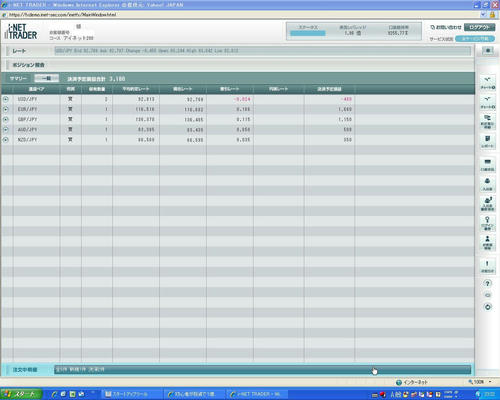Expand the EUR/JPY position row
Viewport: 500px width, 400px height.
pos(6,109)
